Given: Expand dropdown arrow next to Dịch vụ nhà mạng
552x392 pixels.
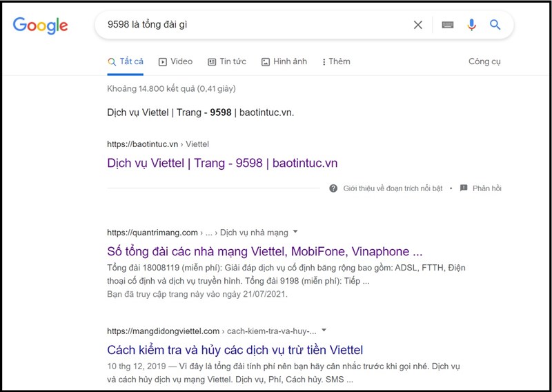Looking at the screenshot, I should click(x=295, y=232).
